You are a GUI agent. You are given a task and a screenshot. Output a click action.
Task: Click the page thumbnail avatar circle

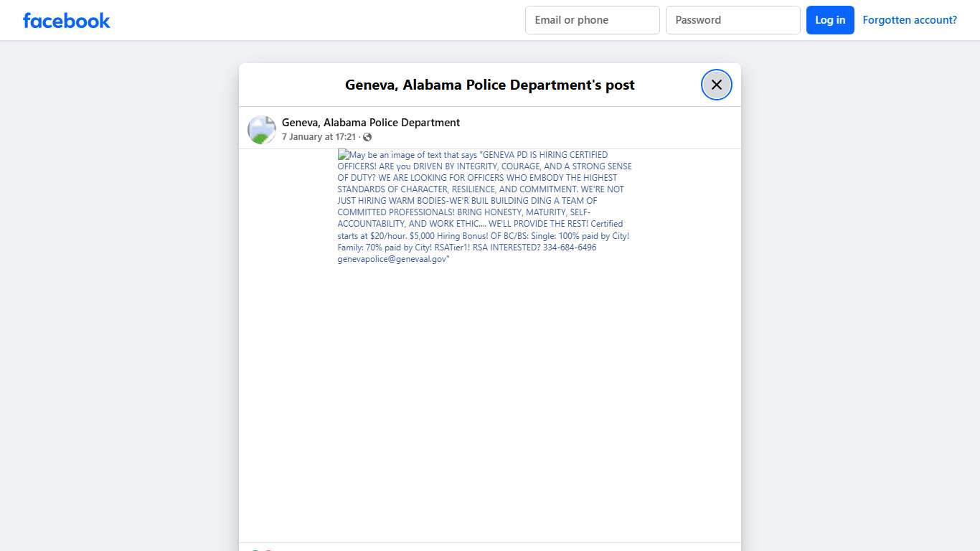click(261, 129)
